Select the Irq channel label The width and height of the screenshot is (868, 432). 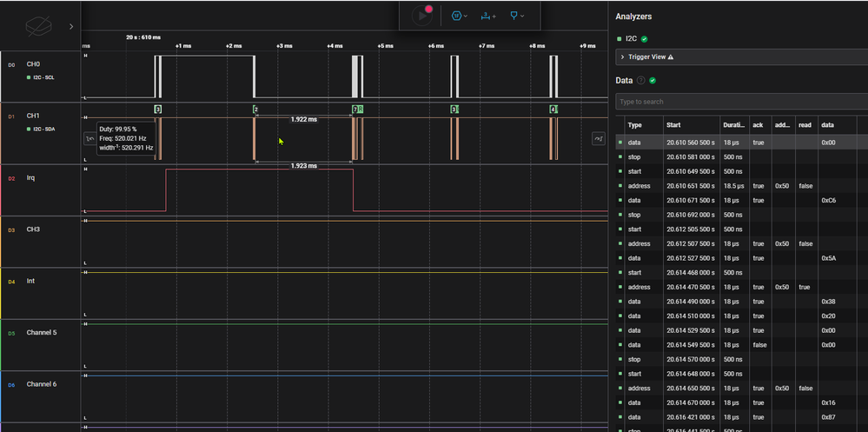(x=31, y=178)
